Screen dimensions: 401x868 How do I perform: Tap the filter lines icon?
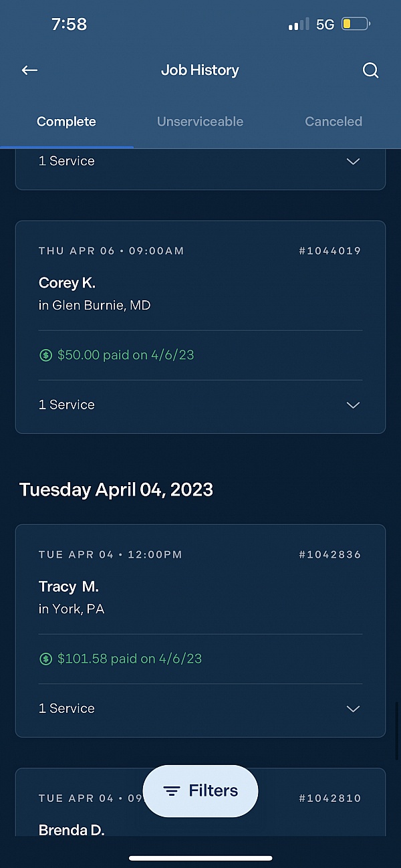[172, 791]
